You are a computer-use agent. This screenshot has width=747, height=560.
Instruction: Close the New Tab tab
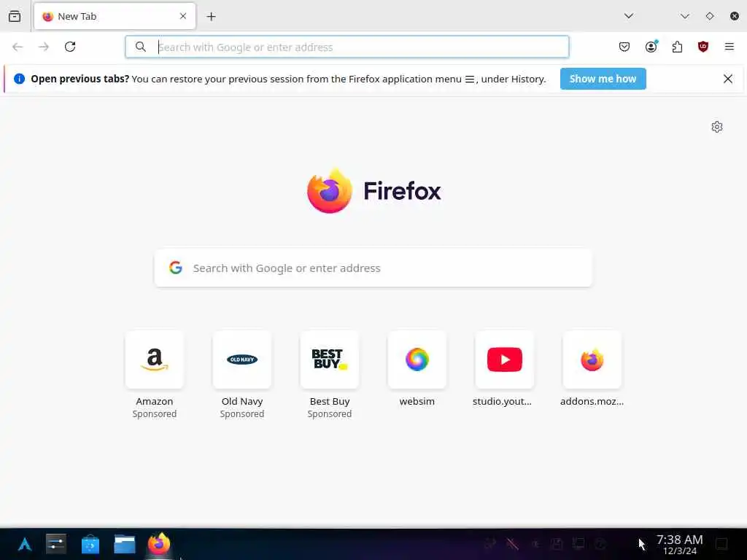click(183, 16)
